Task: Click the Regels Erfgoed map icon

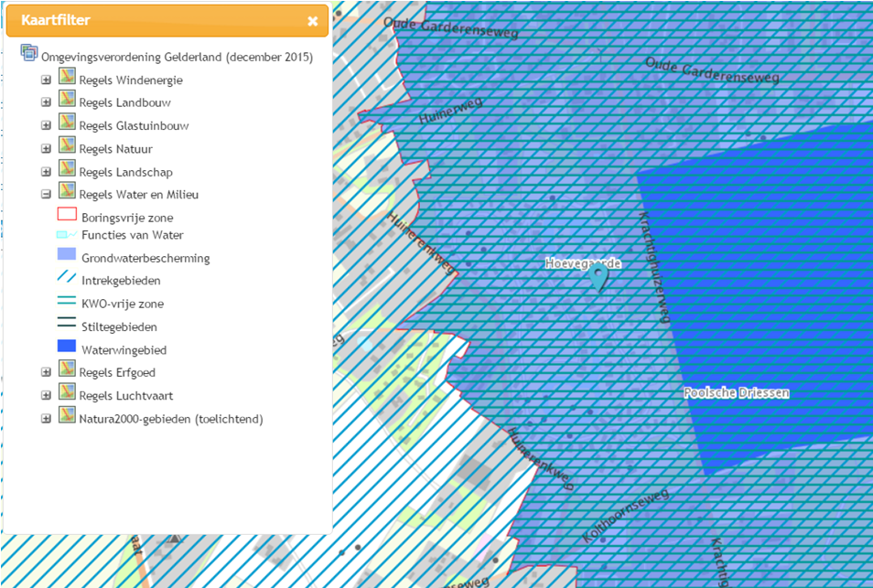Action: point(66,371)
